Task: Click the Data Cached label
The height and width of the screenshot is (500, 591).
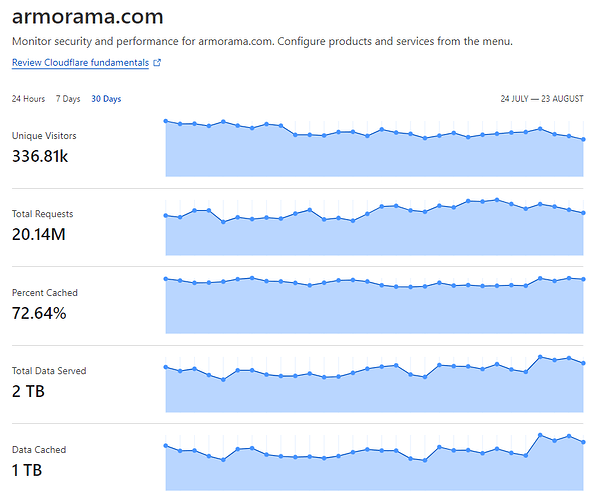Action: (39, 450)
